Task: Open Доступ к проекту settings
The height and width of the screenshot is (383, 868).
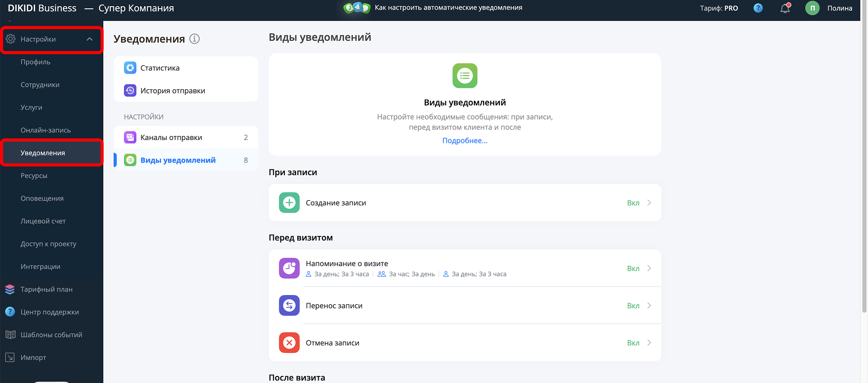Action: [x=49, y=244]
